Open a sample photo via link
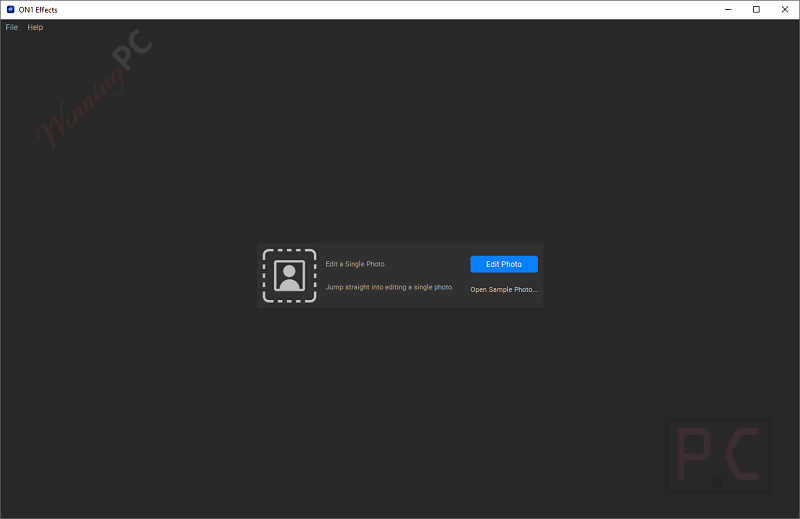 pos(504,289)
